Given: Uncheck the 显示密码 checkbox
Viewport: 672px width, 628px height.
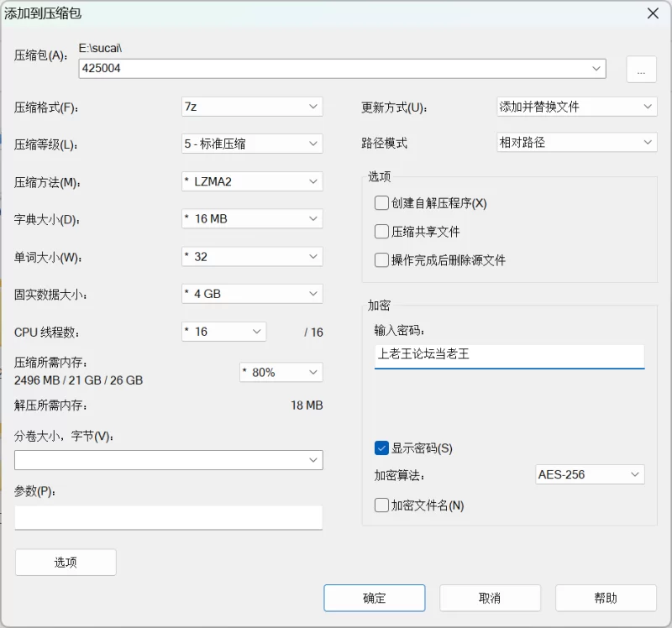Looking at the screenshot, I should pos(382,448).
